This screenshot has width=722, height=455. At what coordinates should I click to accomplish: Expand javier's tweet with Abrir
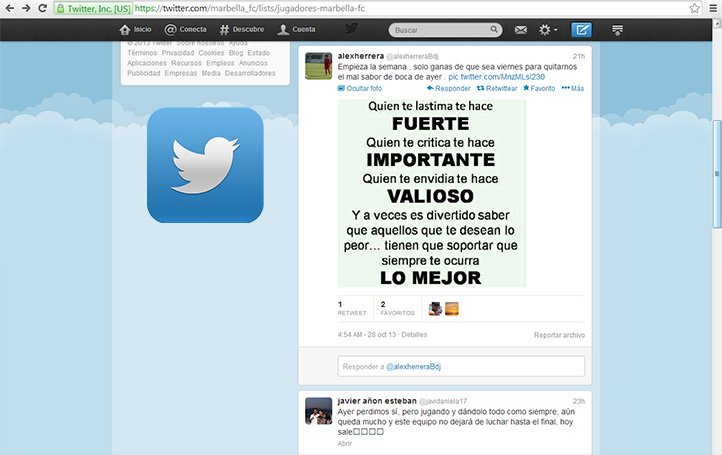[344, 443]
